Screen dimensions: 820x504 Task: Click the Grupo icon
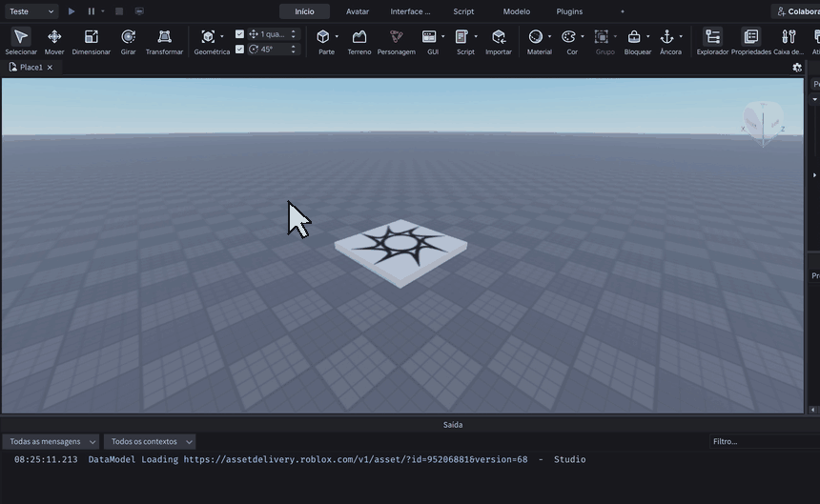[x=602, y=36]
